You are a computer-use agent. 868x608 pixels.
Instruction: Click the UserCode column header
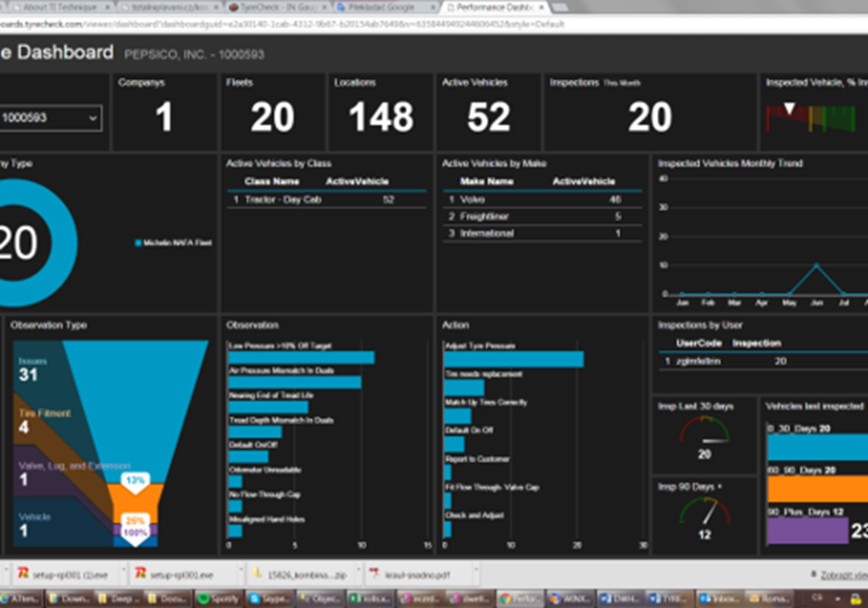699,343
